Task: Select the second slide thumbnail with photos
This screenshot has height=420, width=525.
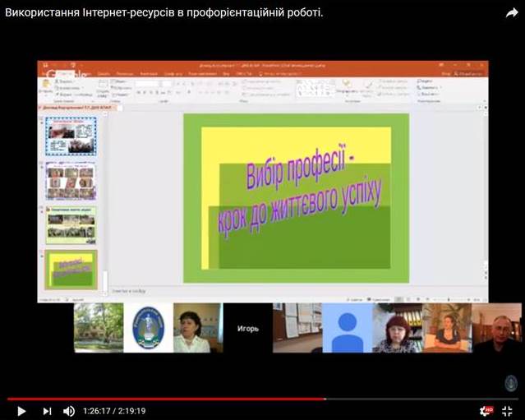Action: 71,181
